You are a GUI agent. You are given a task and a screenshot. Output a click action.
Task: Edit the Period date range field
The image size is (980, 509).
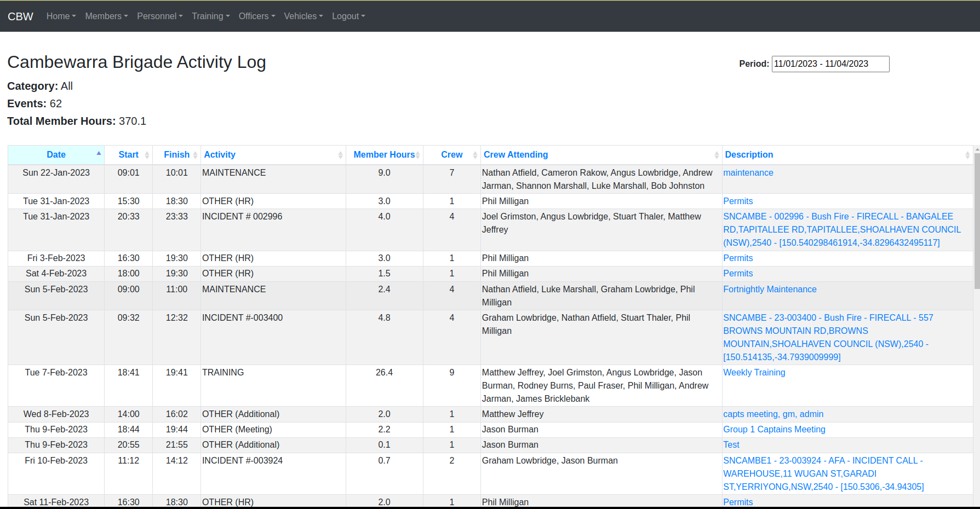830,64
